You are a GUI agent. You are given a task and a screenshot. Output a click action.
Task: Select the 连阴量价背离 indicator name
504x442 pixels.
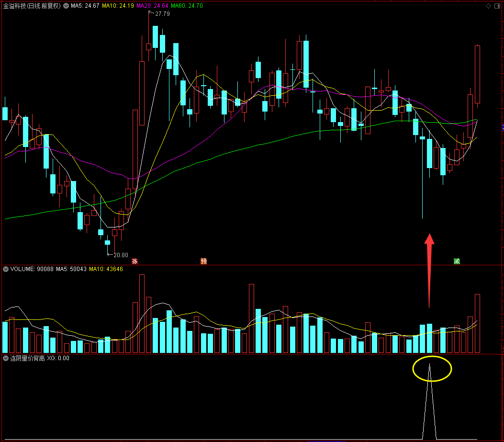[28, 358]
